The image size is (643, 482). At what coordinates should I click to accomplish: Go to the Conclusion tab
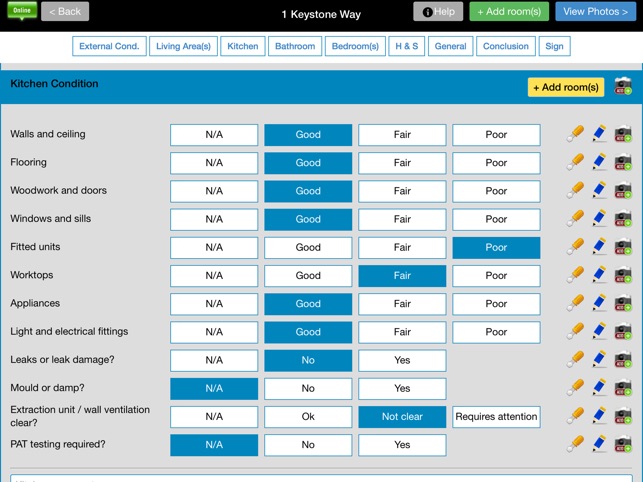[x=506, y=46]
